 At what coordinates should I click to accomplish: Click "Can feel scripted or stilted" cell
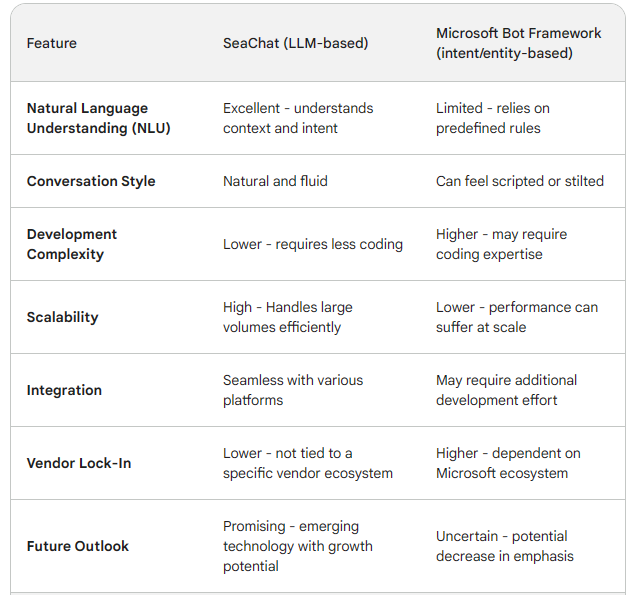[520, 181]
